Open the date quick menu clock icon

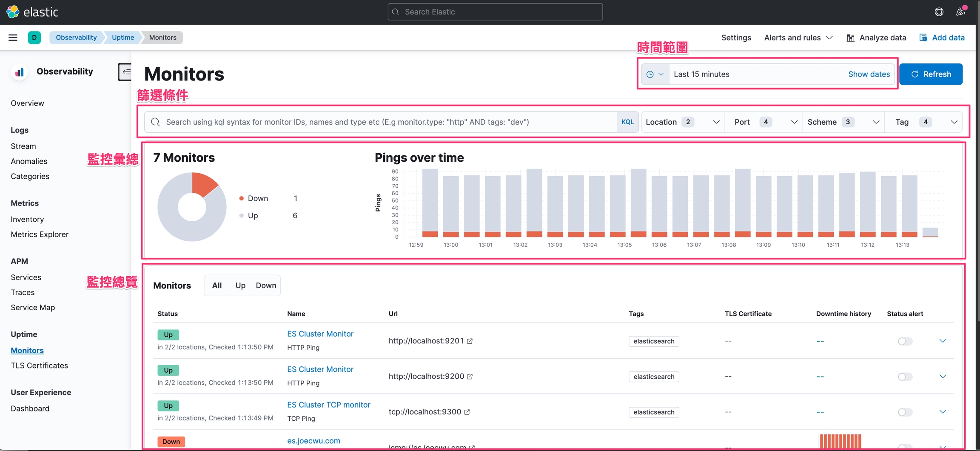point(655,74)
